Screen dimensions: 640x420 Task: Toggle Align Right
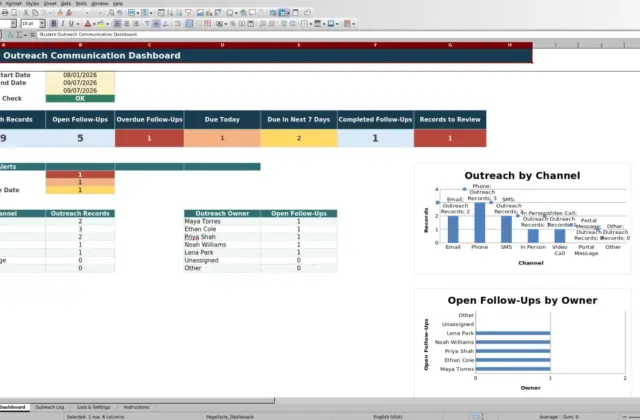click(136, 24)
